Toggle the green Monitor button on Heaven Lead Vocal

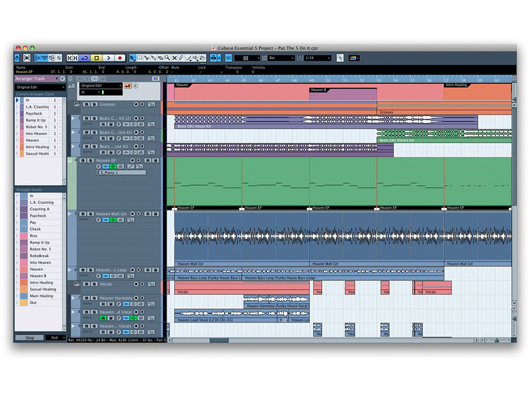(103, 318)
